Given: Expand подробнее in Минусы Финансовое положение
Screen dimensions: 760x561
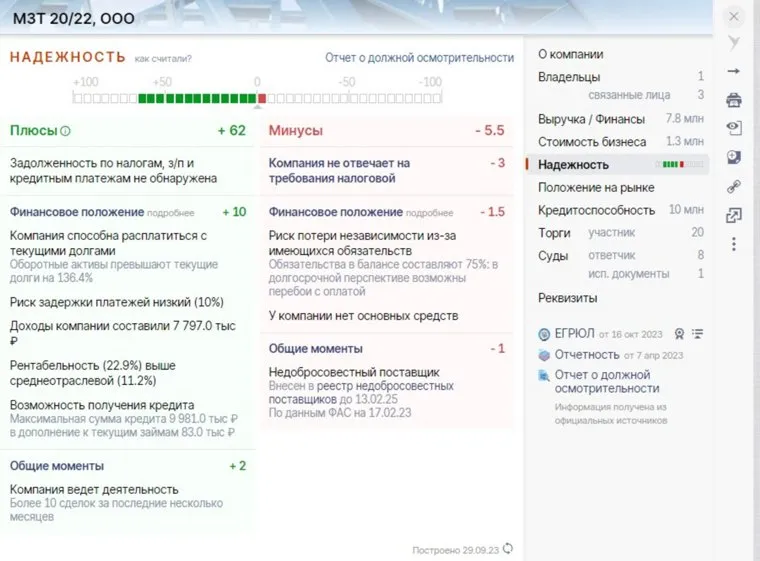Looking at the screenshot, I should click(430, 213).
